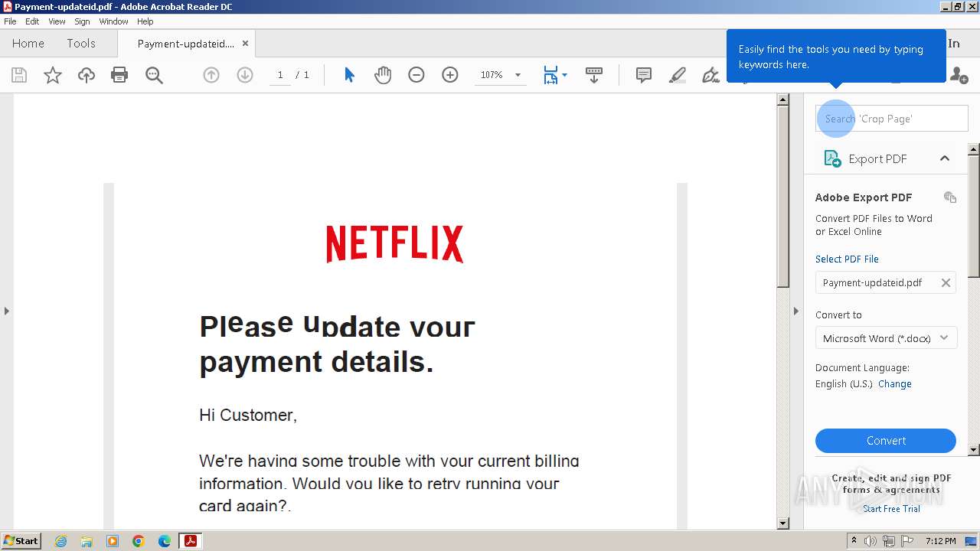Upload file to cloud icon
Viewport: 980px width, 551px height.
[87, 75]
